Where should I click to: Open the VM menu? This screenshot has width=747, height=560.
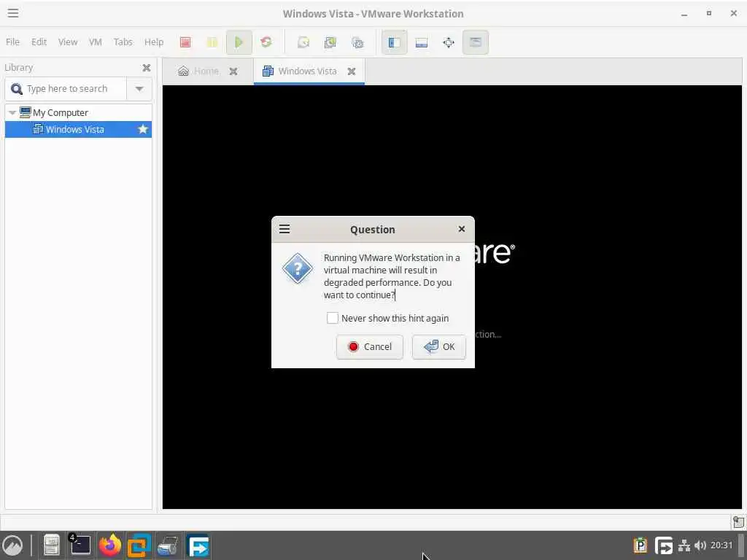(96, 42)
